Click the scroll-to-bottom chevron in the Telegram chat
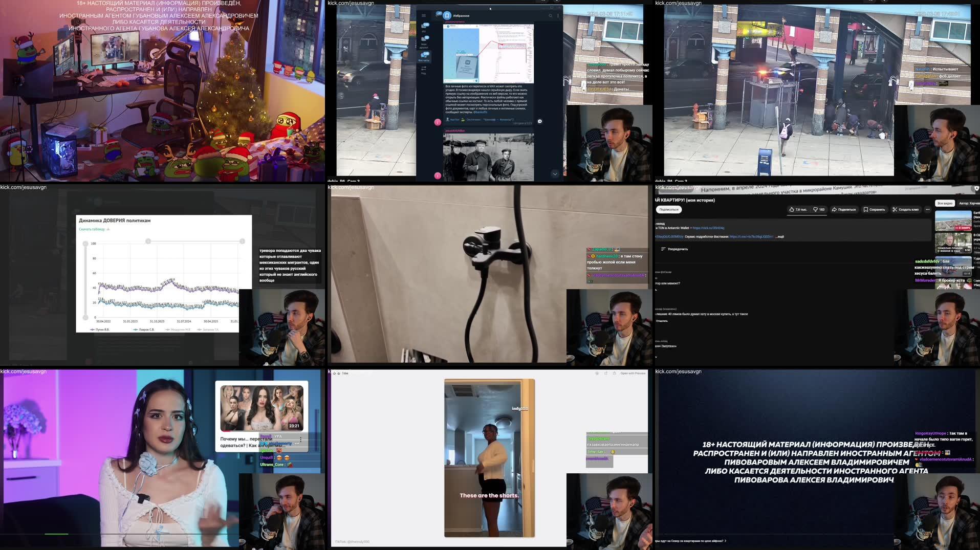The width and height of the screenshot is (980, 550). [x=555, y=174]
